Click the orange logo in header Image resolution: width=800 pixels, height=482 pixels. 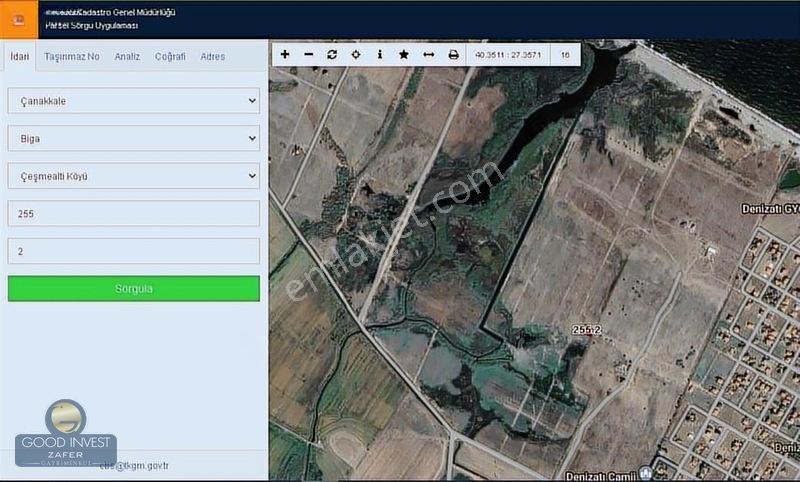click(19, 19)
